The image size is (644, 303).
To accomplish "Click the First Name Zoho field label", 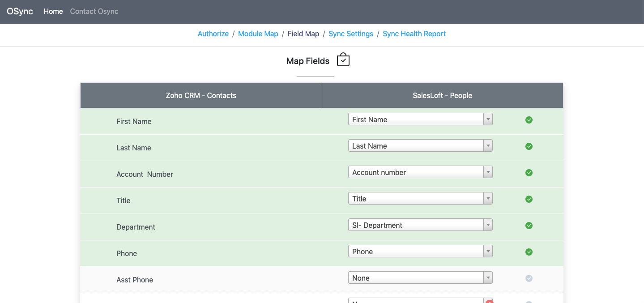I will [x=134, y=121].
